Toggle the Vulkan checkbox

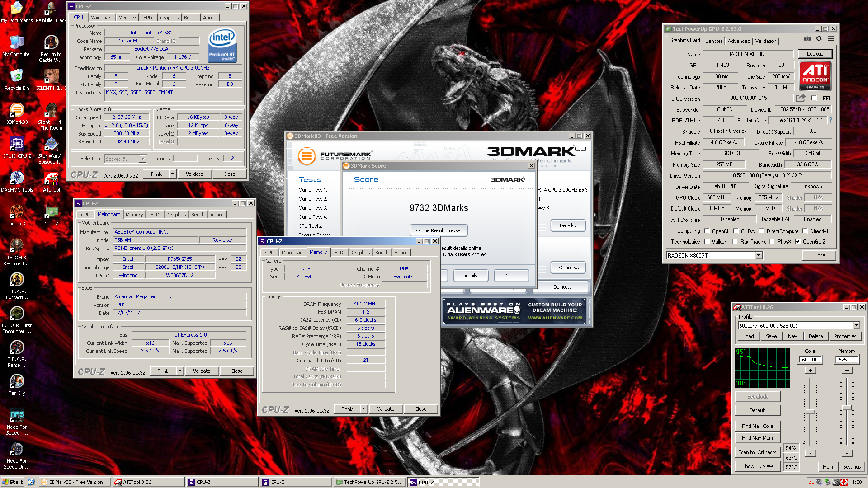(707, 242)
